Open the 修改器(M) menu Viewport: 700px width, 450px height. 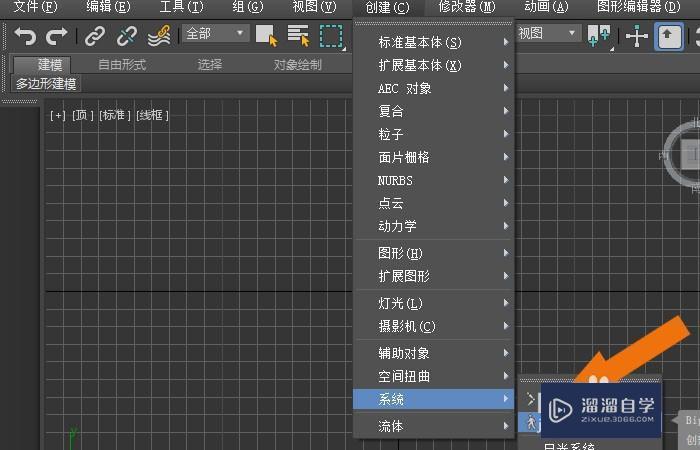467,7
